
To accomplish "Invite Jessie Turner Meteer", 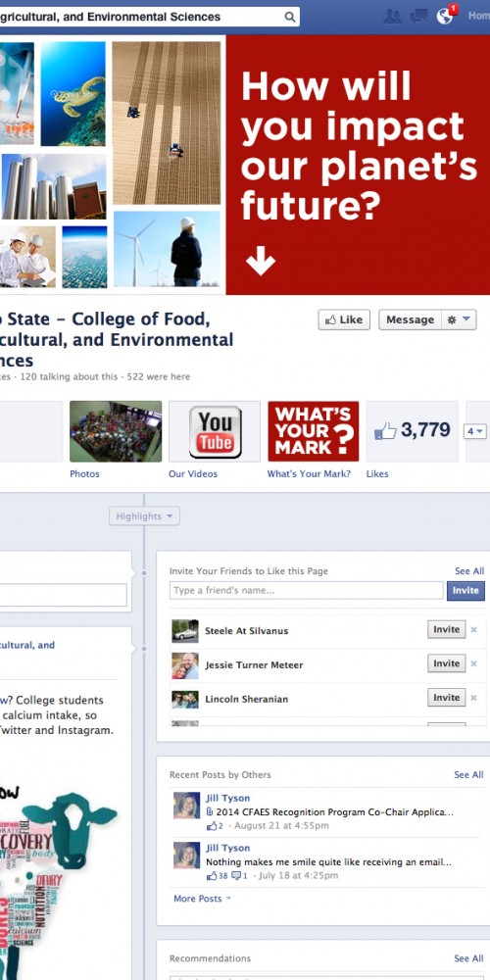I will point(446,663).
